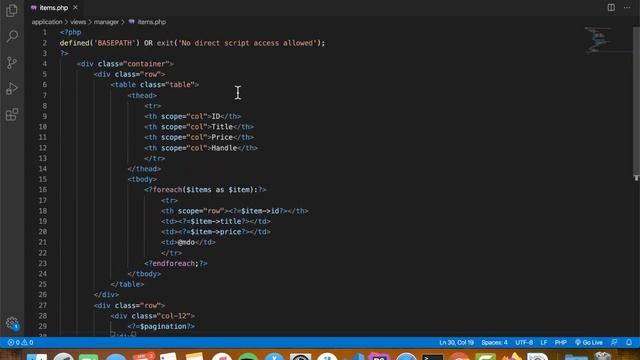Start Go Live server
640x360 pixels.
pos(589,342)
